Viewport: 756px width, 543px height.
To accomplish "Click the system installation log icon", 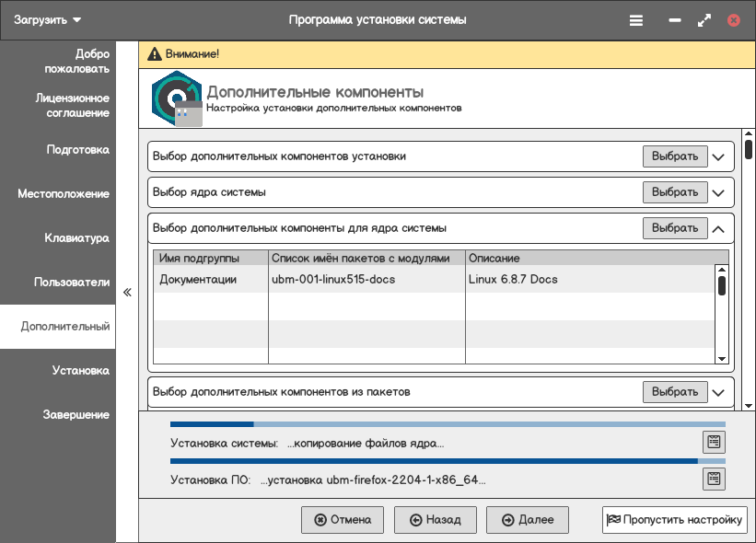I will point(714,443).
